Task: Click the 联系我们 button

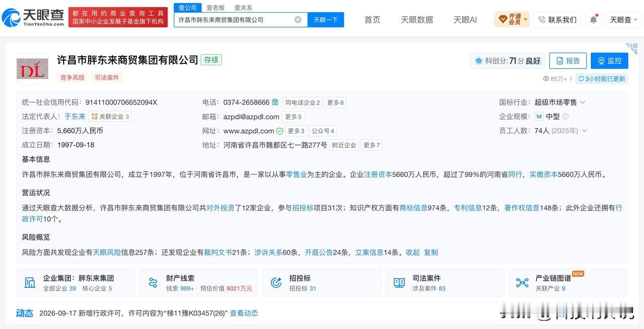Action: [x=557, y=20]
